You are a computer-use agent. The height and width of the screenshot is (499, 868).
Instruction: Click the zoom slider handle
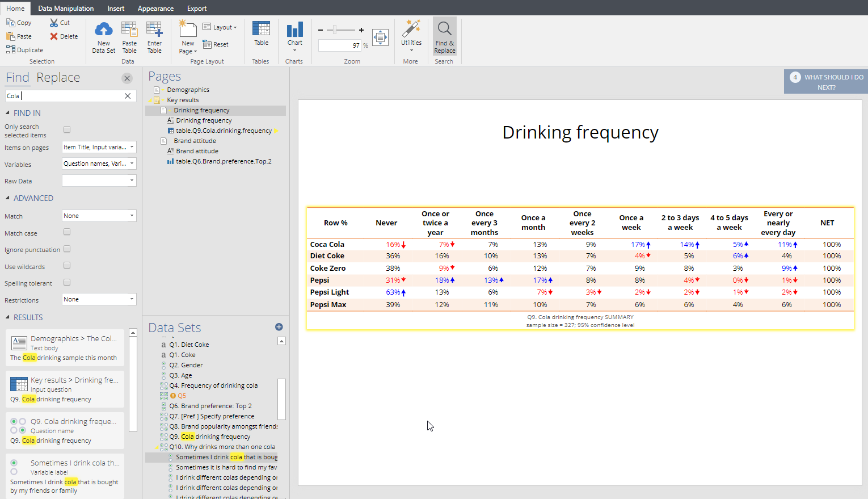[335, 30]
